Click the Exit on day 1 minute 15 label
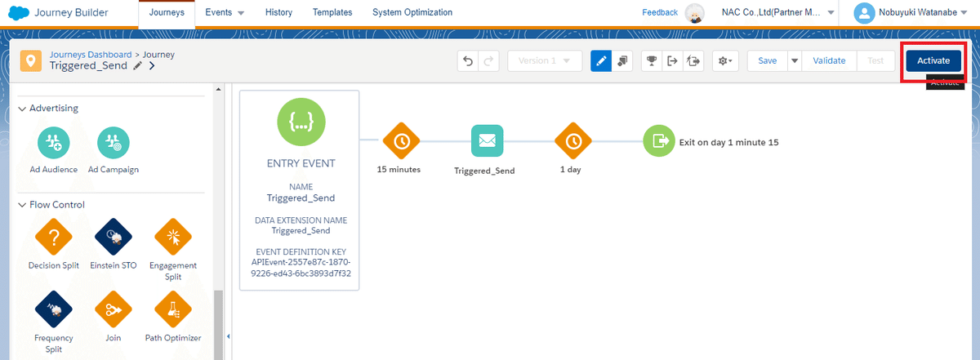The width and height of the screenshot is (980, 360). pos(729,142)
